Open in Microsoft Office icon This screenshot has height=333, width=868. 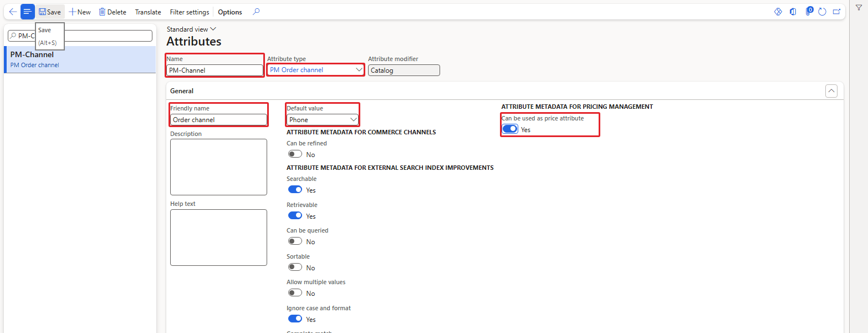tap(793, 12)
